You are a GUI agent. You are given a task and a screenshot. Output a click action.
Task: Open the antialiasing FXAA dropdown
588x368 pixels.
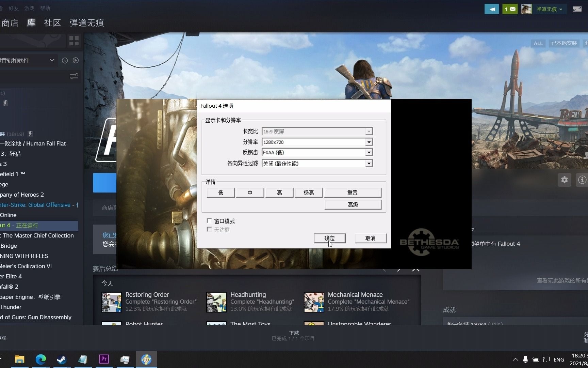click(x=317, y=152)
